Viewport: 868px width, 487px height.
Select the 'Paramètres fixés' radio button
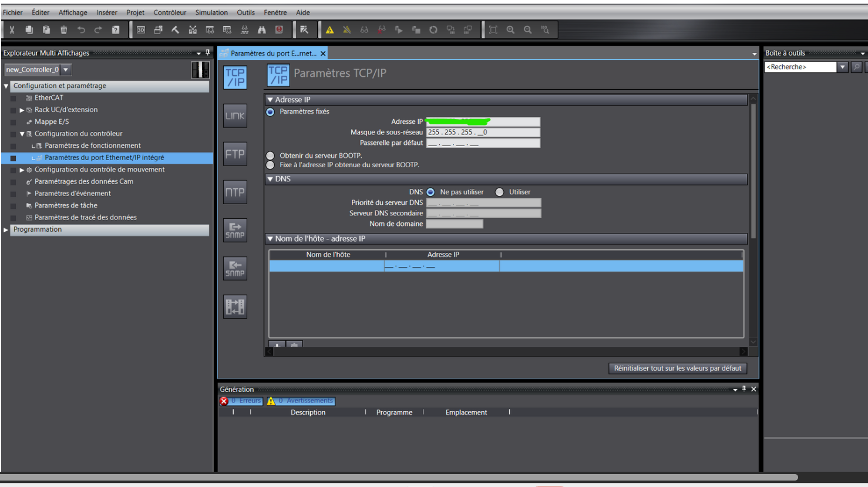270,112
